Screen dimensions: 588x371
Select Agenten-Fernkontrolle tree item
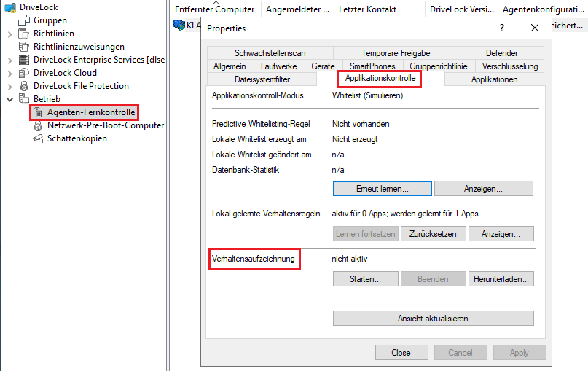coord(91,112)
